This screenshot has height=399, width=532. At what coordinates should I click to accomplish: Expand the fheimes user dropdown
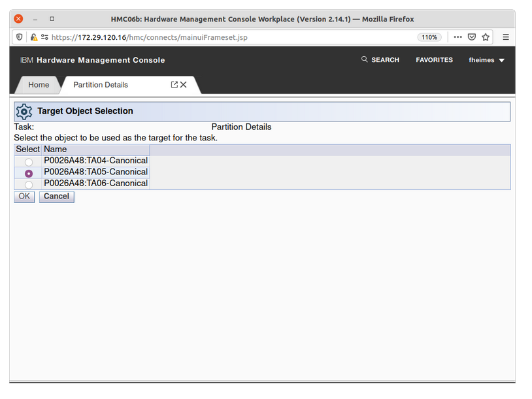click(x=487, y=60)
